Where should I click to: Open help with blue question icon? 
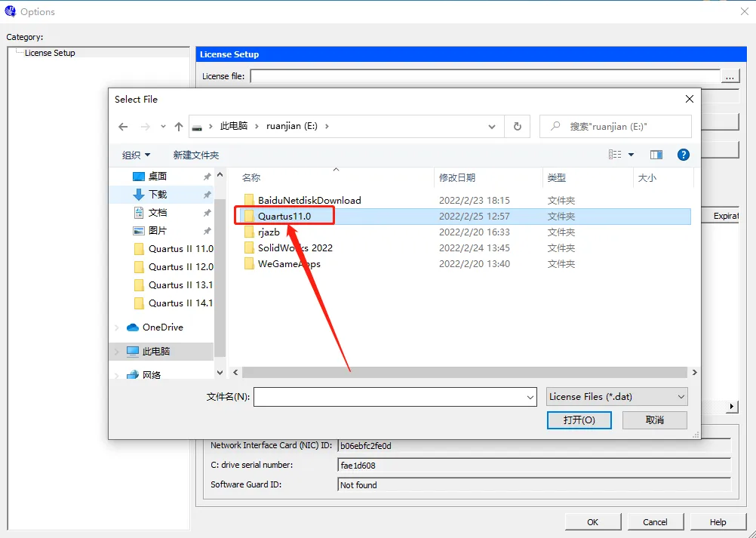684,155
